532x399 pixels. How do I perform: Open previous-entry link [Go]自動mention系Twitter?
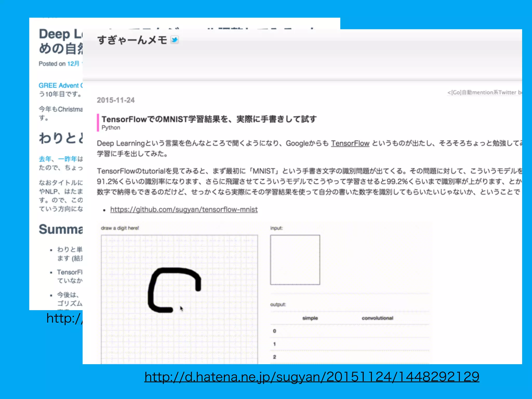coord(484,92)
